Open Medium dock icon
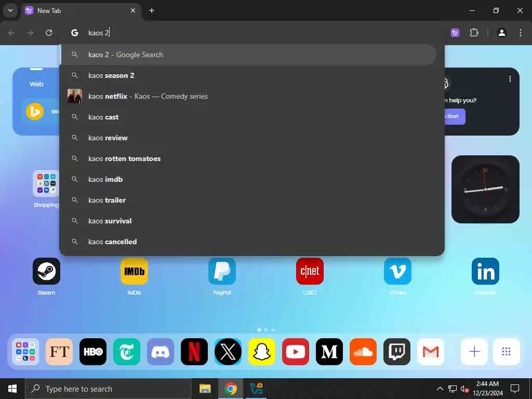 329,352
